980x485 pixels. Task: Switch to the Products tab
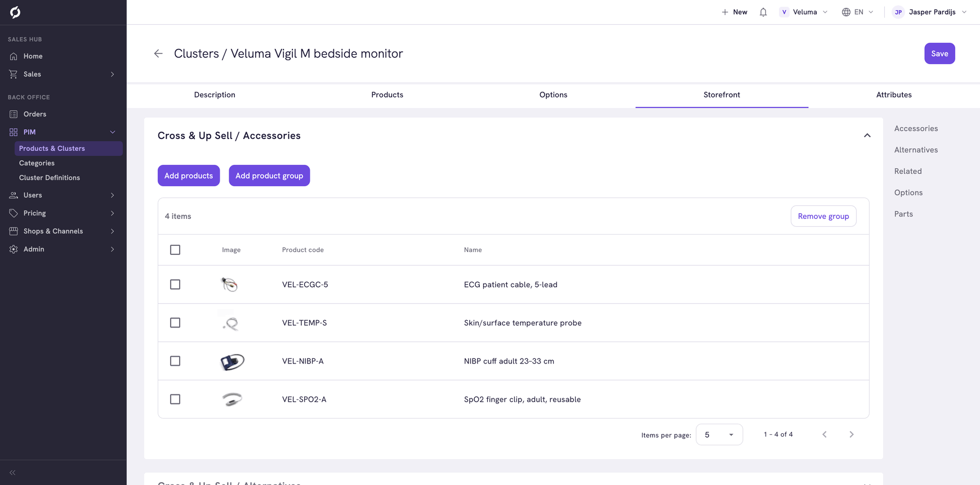pyautogui.click(x=387, y=95)
